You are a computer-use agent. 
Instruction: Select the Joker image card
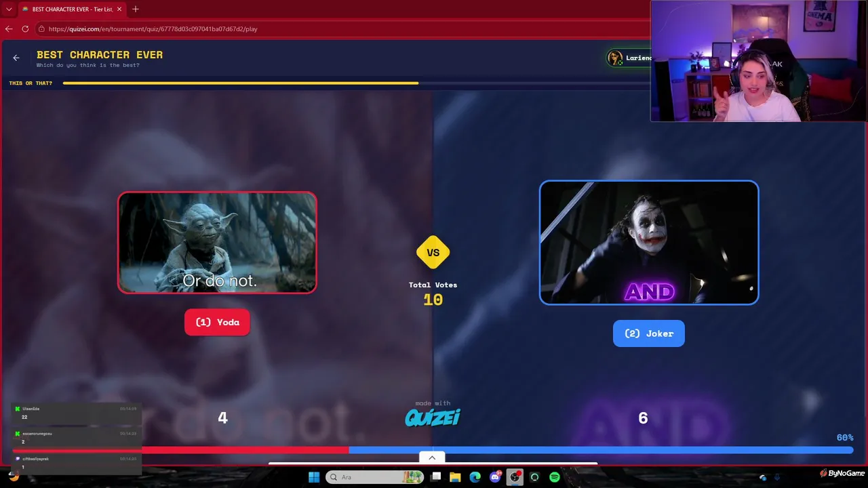pyautogui.click(x=649, y=243)
